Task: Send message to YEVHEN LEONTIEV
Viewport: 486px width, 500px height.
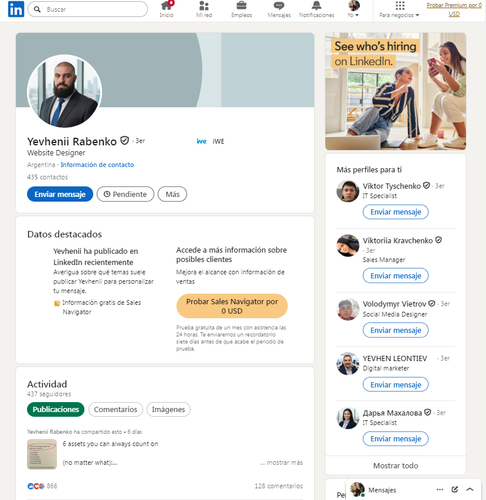Action: pos(396,385)
